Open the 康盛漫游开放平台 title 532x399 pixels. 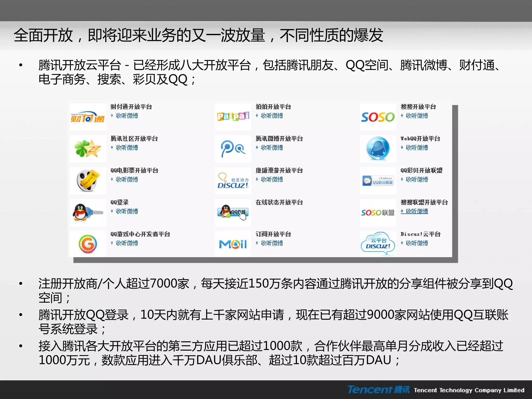pyautogui.click(x=279, y=170)
